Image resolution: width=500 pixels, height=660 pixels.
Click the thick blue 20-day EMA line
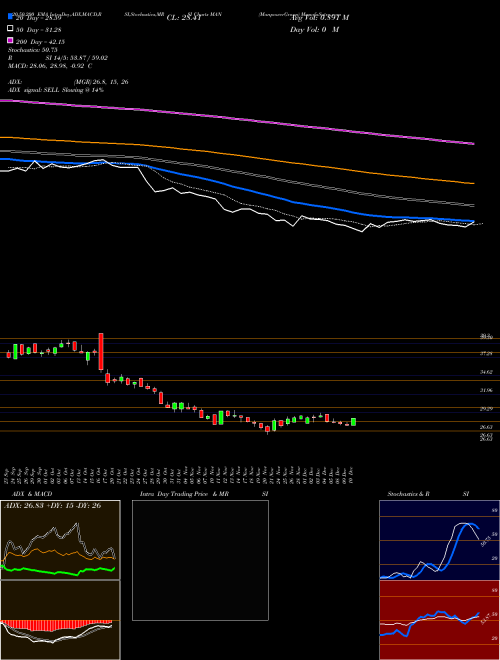pyautogui.click(x=236, y=186)
